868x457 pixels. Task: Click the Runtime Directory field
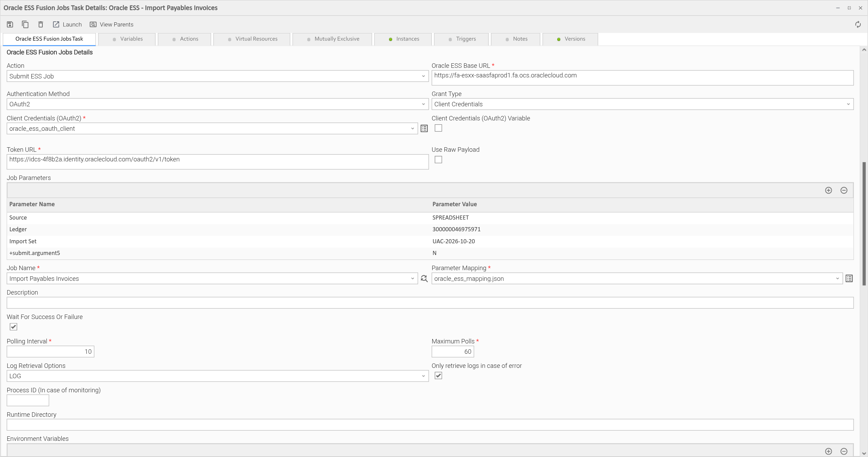(x=430, y=425)
